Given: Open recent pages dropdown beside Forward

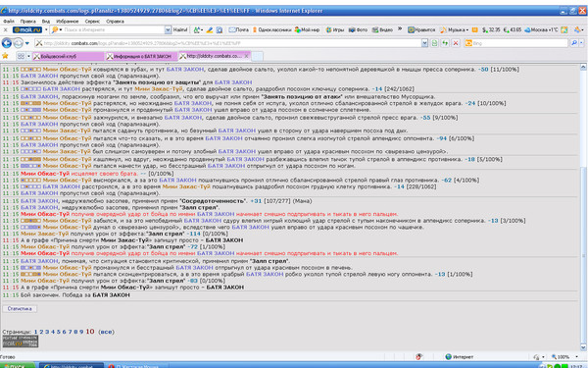Looking at the screenshot, I should coord(27,43).
